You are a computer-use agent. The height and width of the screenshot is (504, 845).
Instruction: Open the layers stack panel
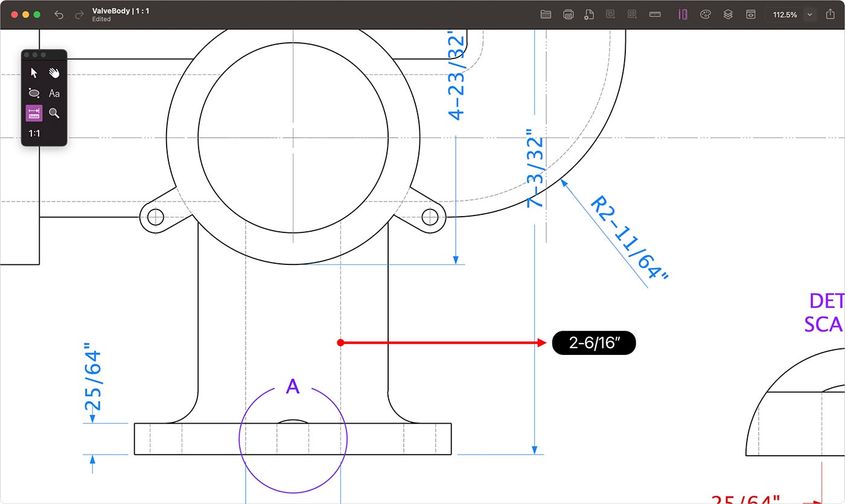click(x=728, y=14)
